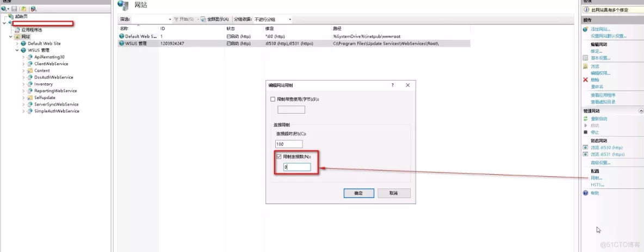Click the ApiRemoting30 application icon
Viewport: 644px width, 252px height.
point(30,57)
